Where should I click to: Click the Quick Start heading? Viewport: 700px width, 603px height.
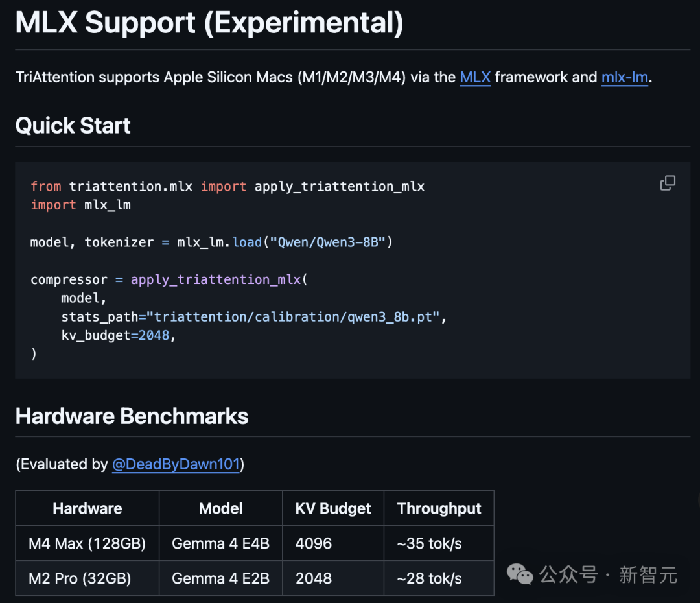73,126
